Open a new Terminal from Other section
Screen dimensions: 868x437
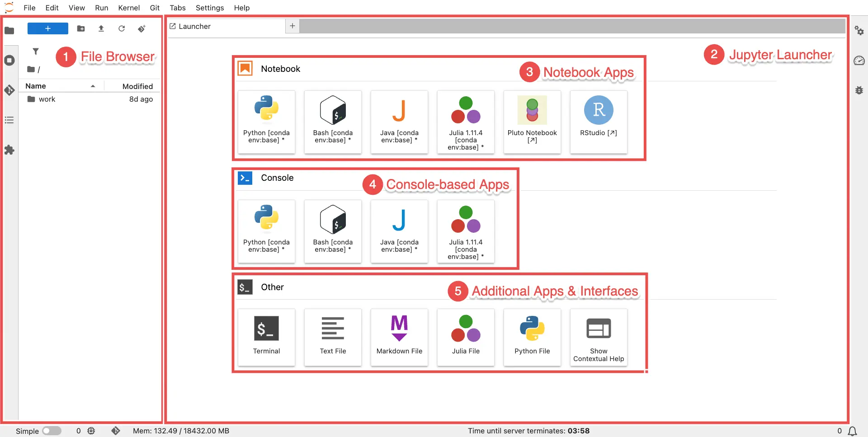click(x=266, y=337)
